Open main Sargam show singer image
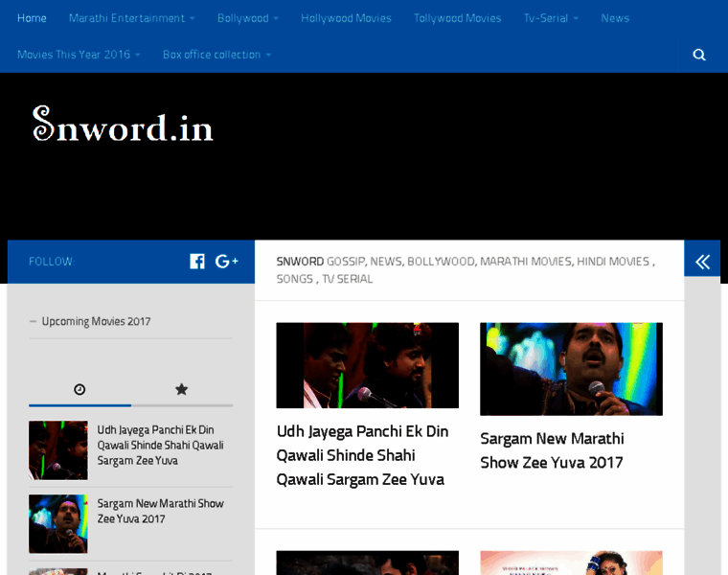 click(x=571, y=369)
